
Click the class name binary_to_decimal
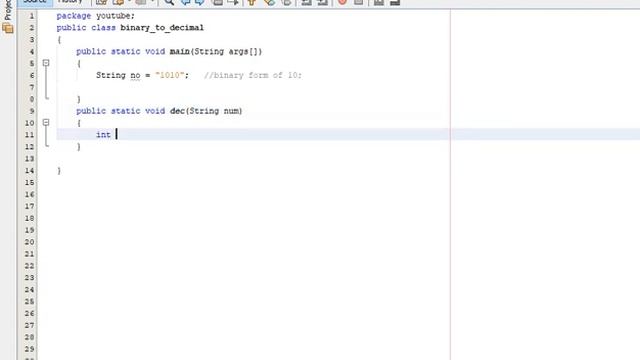point(162,28)
